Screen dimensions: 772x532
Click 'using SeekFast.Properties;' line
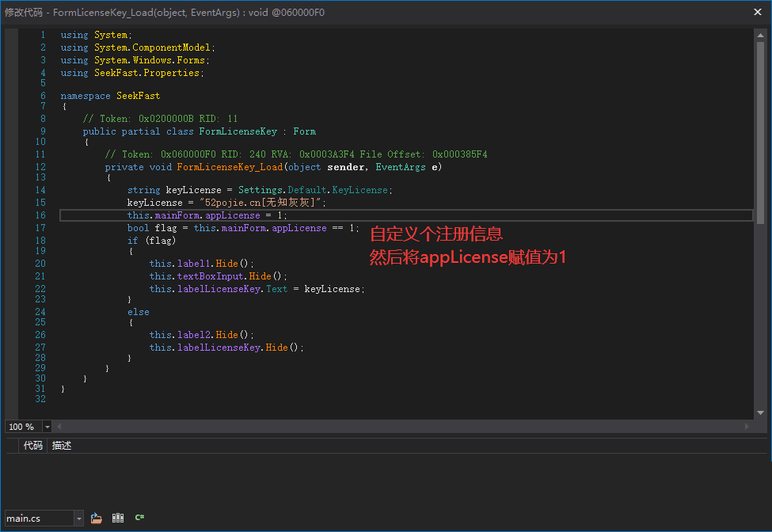click(x=132, y=73)
